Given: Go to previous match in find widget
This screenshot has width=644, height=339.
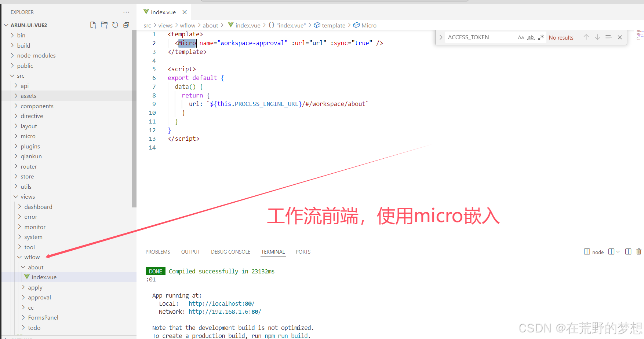Looking at the screenshot, I should (586, 37).
